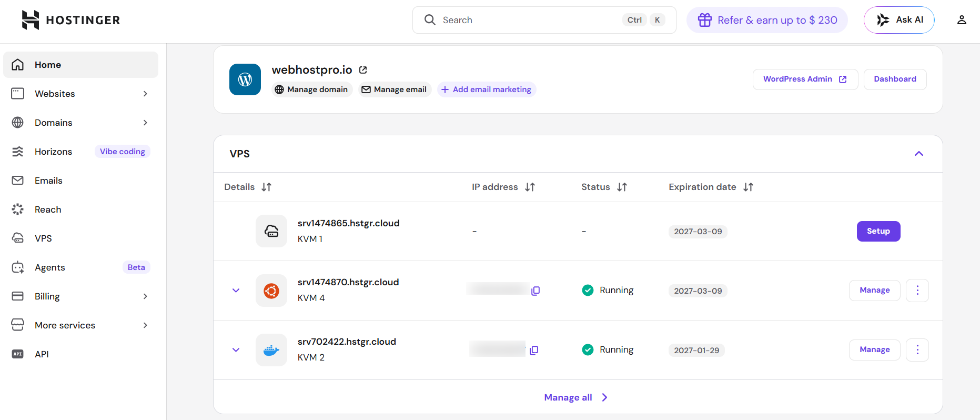
Task: Copy IP address of srv702422.hstgr.cloud
Action: (x=534, y=350)
